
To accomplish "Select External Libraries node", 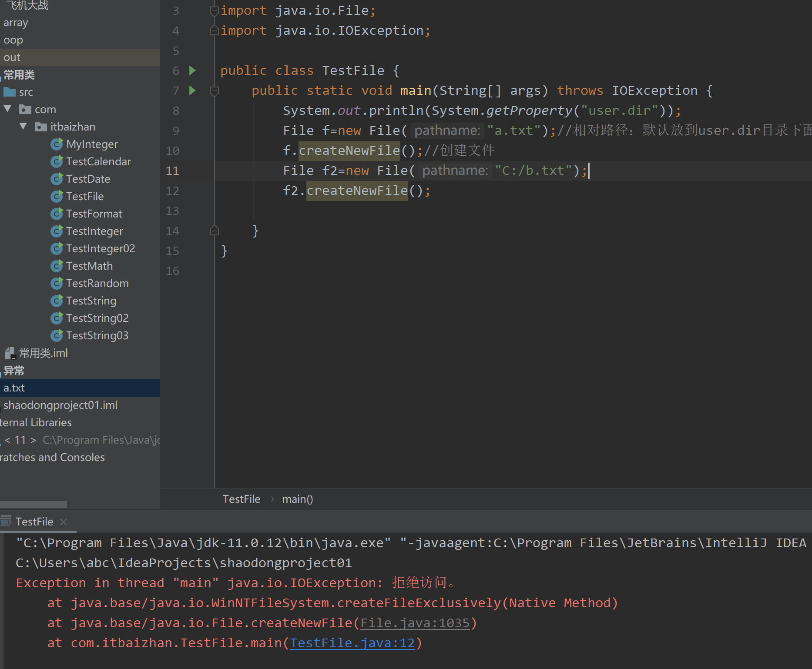I will tap(80, 422).
